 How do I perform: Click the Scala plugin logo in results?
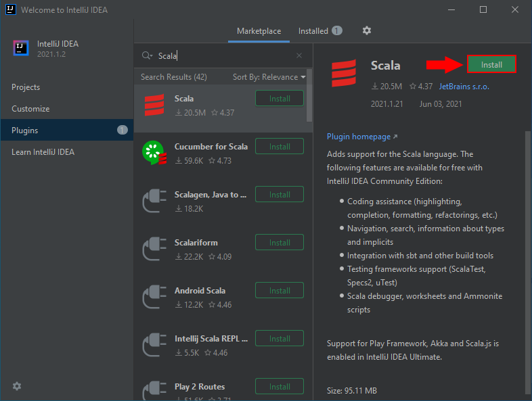point(154,105)
